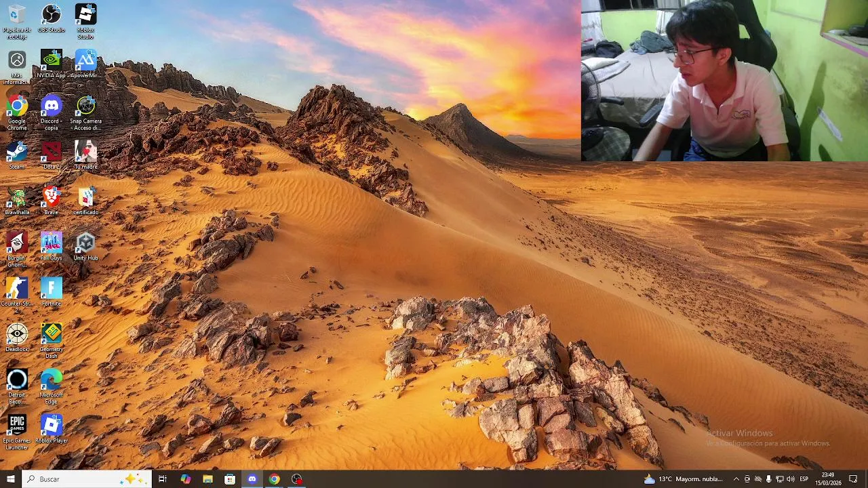Launch Fortnite desktop shortcut
868x488 pixels.
pos(52,292)
